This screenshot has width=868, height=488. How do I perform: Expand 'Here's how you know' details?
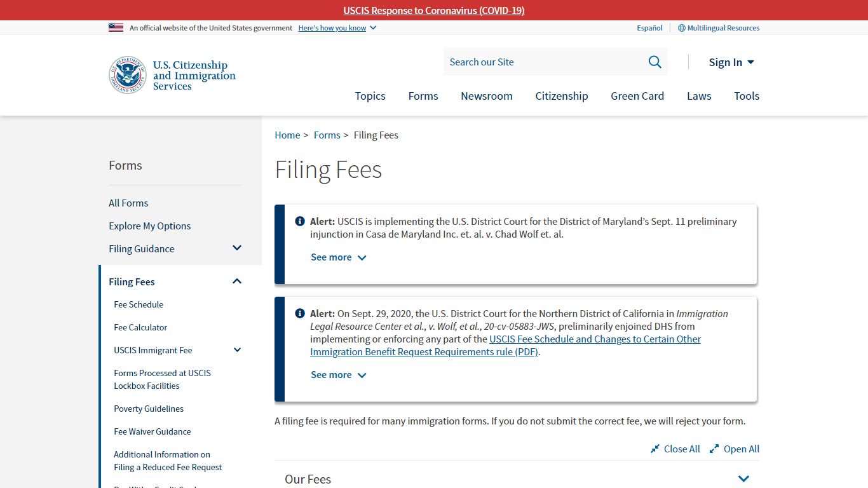pyautogui.click(x=337, y=28)
